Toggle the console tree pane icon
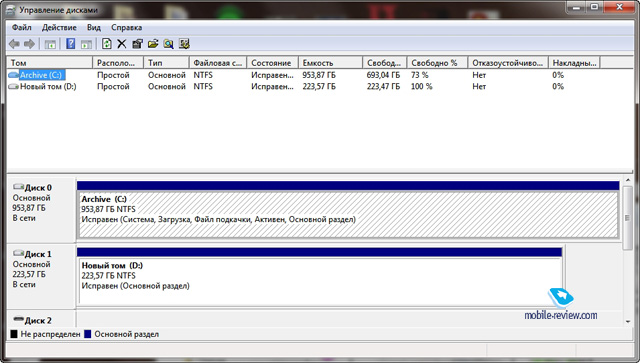 point(50,44)
